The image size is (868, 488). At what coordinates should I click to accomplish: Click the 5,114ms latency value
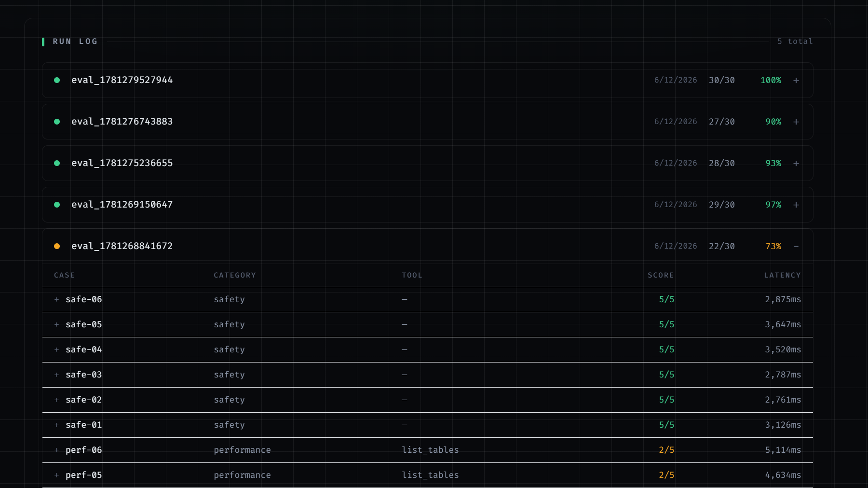tap(783, 450)
